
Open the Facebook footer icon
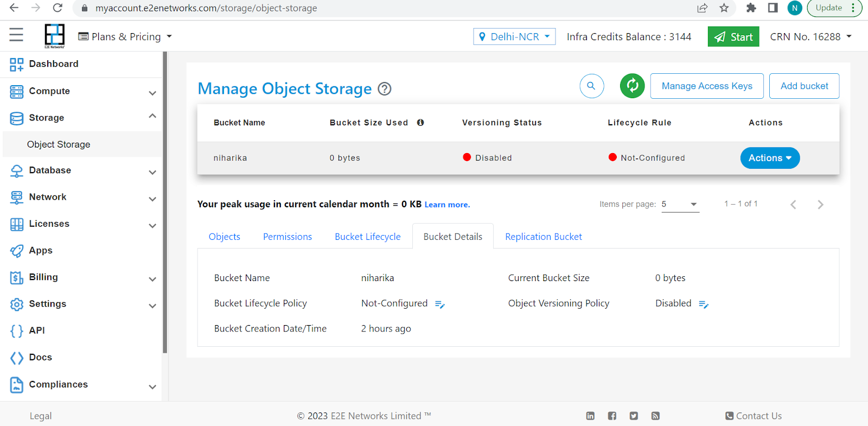[612, 416]
